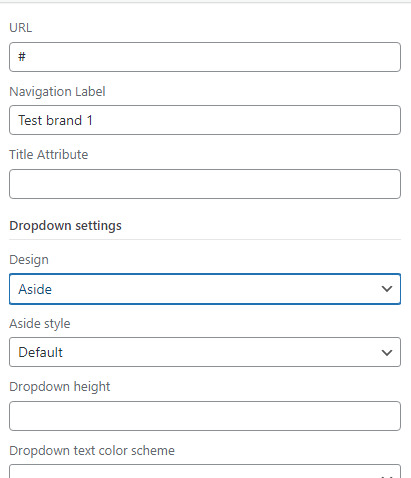411x478 pixels.
Task: Click the chevron arrow of Aside style select
Action: [387, 352]
